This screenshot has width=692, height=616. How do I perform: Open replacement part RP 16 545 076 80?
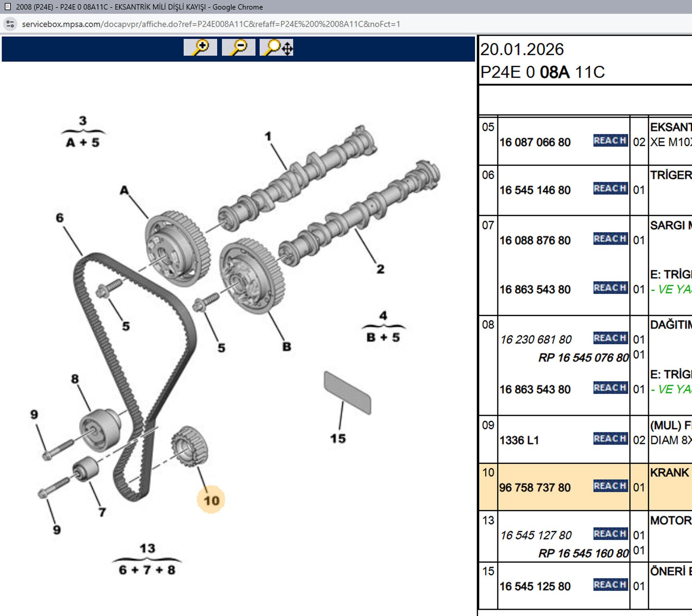pos(583,358)
